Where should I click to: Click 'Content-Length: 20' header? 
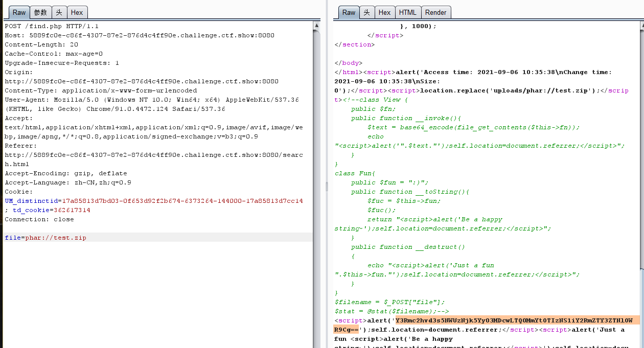click(x=41, y=44)
